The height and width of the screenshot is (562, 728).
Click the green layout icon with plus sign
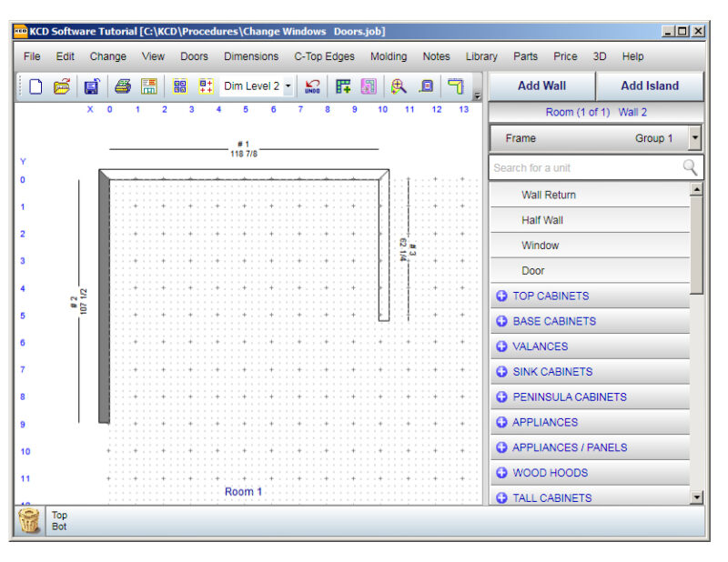coord(343,86)
